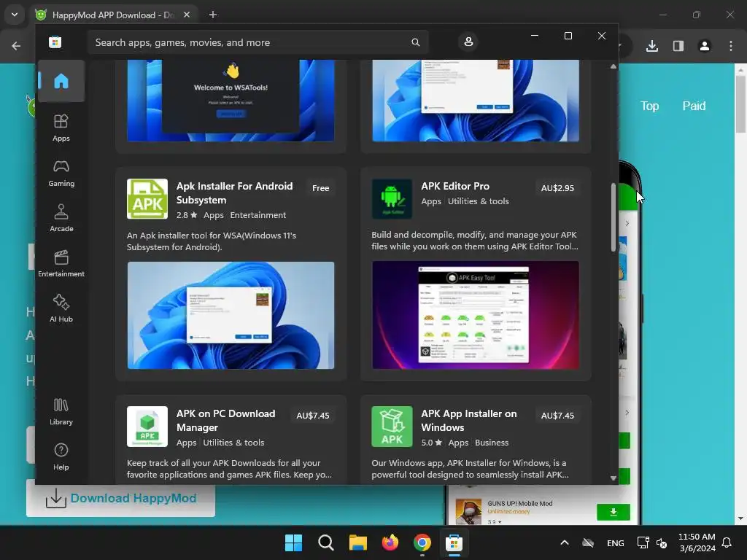Click scroll down arrow in Store window

click(613, 478)
